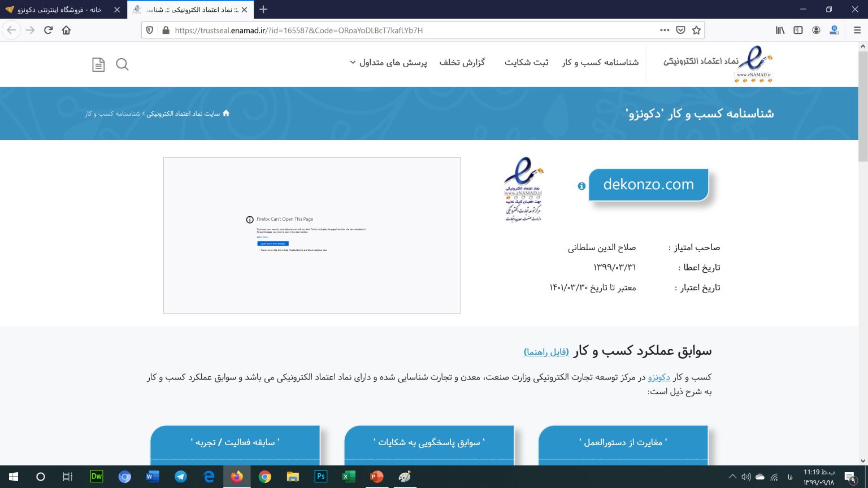Viewport: 868px width, 488px height.
Task: Open Wi-Fi network status icon
Action: coord(774,477)
